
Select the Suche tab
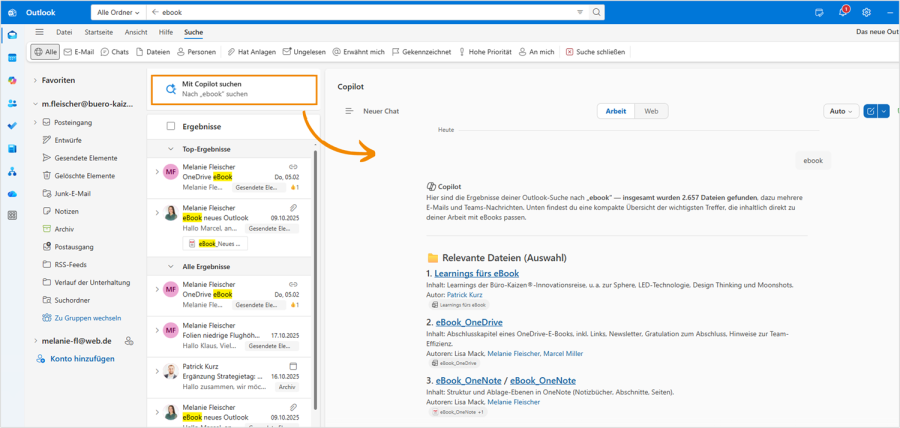pyautogui.click(x=193, y=32)
